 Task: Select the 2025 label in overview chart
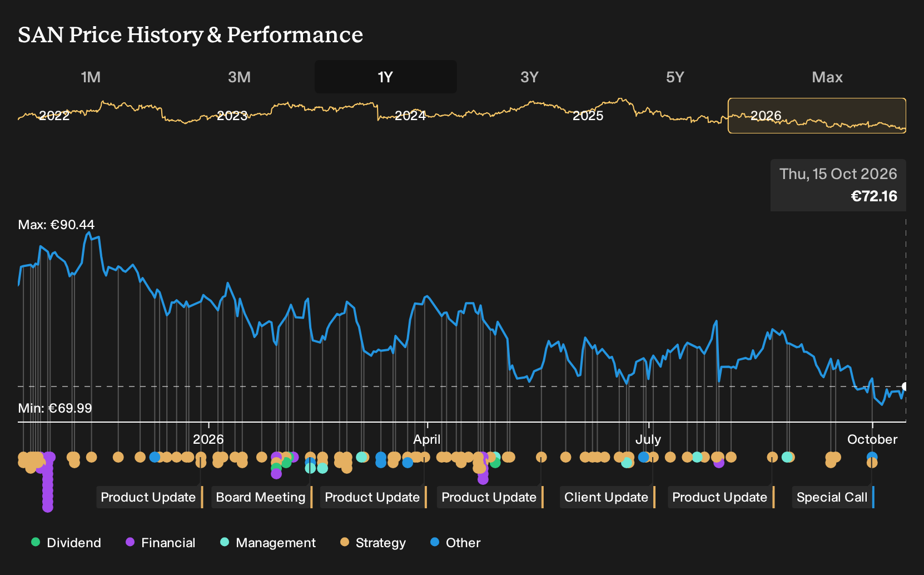coord(588,116)
